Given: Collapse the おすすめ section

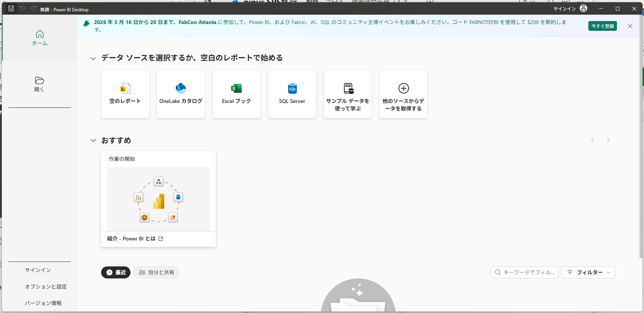Looking at the screenshot, I should (93, 141).
